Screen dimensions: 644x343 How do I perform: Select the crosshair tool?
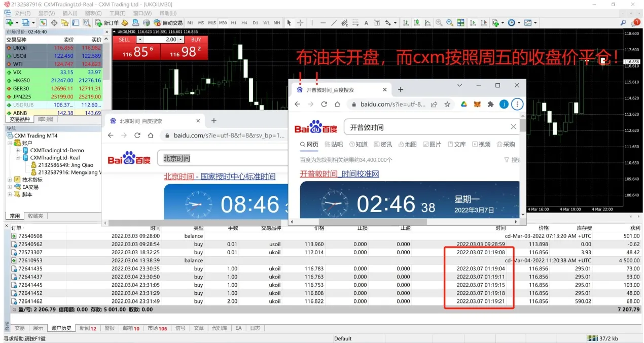(x=300, y=23)
